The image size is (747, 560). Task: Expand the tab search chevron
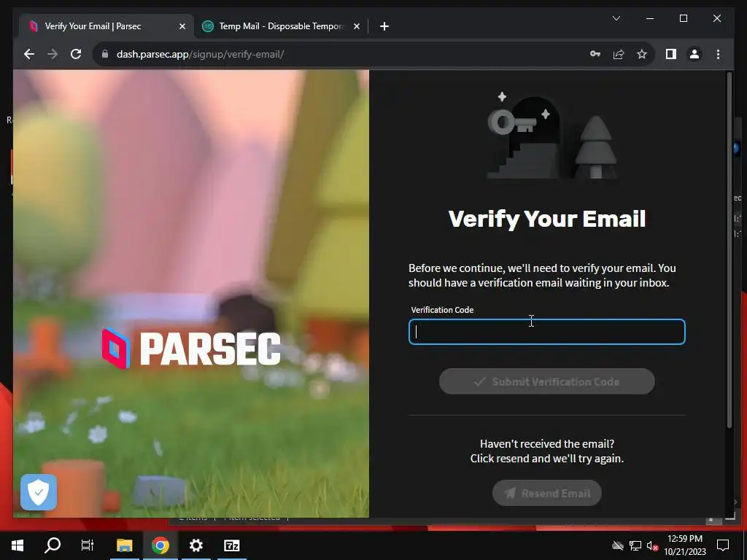coord(616,18)
